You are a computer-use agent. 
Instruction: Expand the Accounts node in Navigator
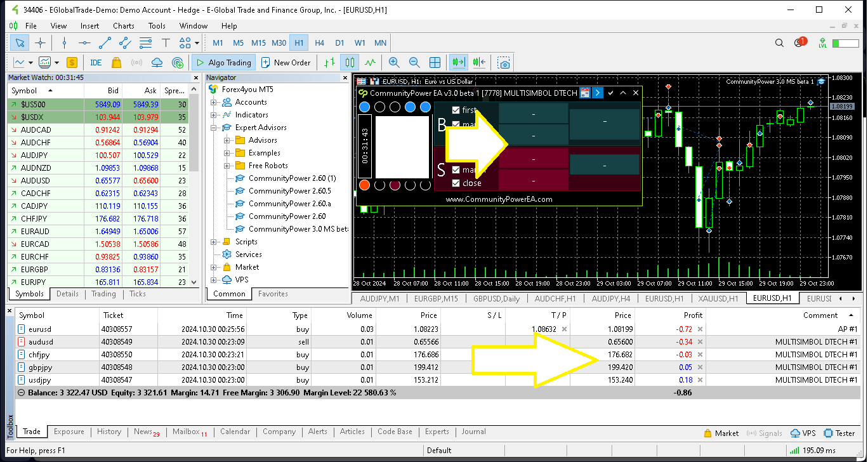coord(213,102)
